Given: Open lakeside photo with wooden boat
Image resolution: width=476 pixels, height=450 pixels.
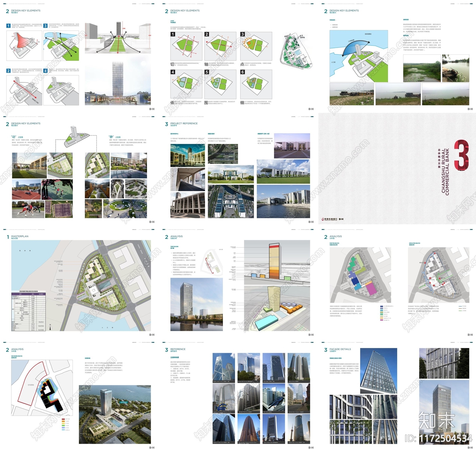Looking at the screenshot, I should tap(455, 68).
